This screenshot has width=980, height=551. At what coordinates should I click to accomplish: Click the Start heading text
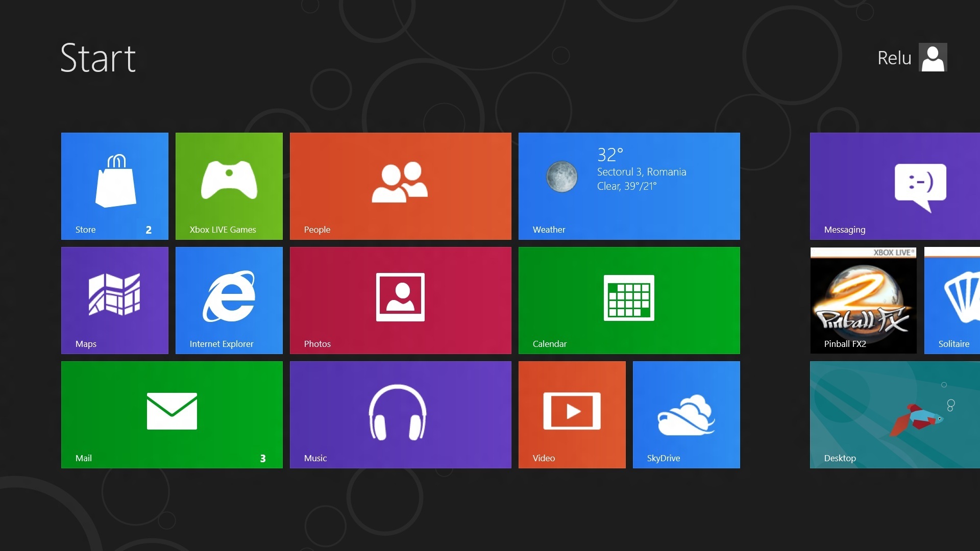tap(98, 58)
